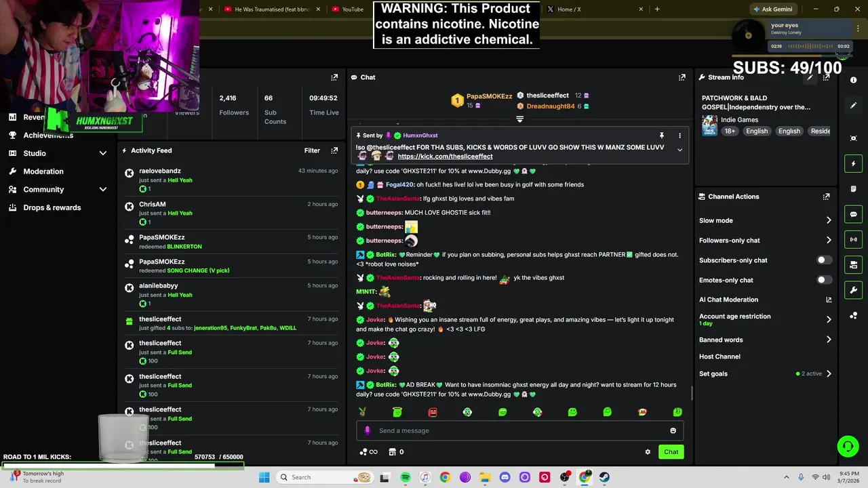
Task: Toggle Subscribers-only chat
Action: (823, 260)
